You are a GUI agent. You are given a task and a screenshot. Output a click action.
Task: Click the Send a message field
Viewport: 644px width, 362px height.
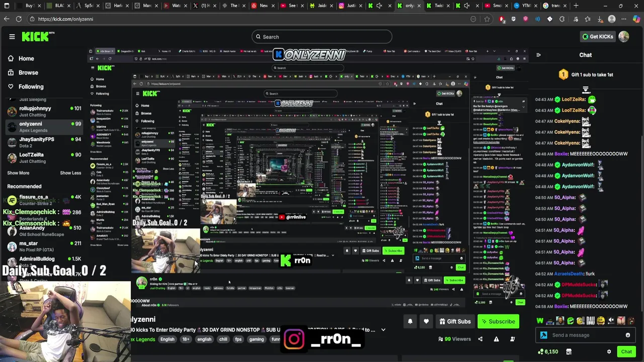click(586, 335)
